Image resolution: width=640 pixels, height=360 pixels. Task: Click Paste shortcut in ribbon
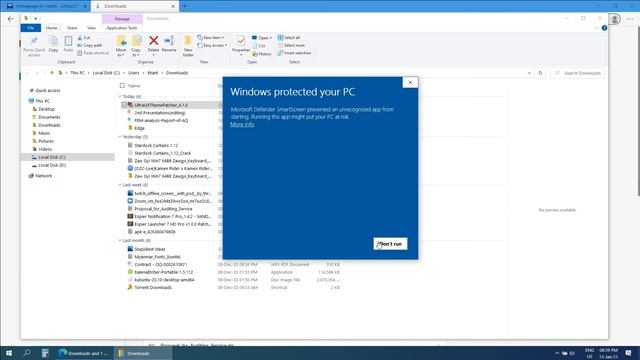pyautogui.click(x=93, y=53)
